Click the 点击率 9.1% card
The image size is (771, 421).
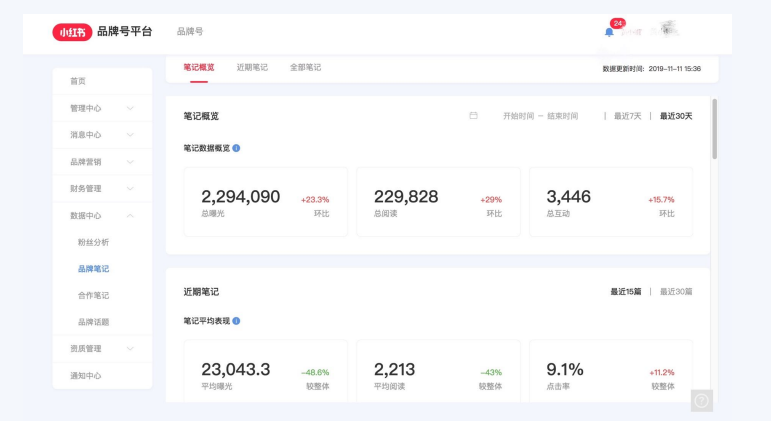point(611,371)
